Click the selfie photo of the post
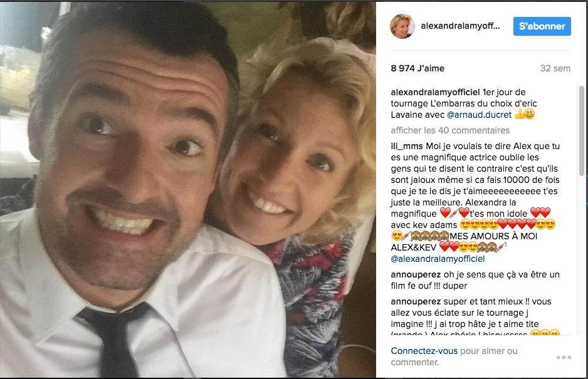 pyautogui.click(x=188, y=190)
